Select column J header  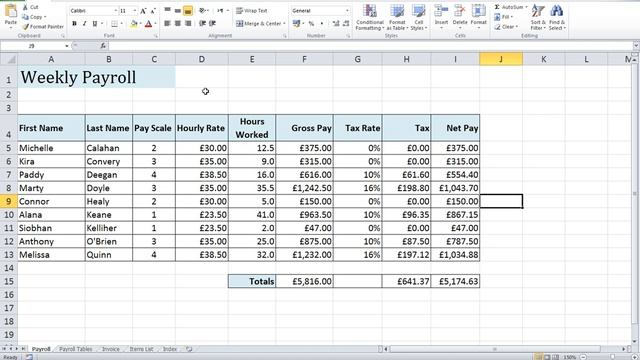[501, 59]
